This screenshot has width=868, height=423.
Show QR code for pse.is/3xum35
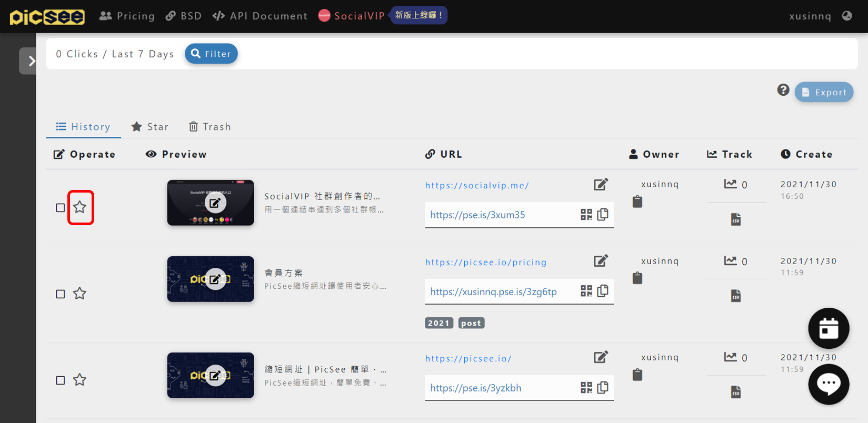[x=586, y=215]
